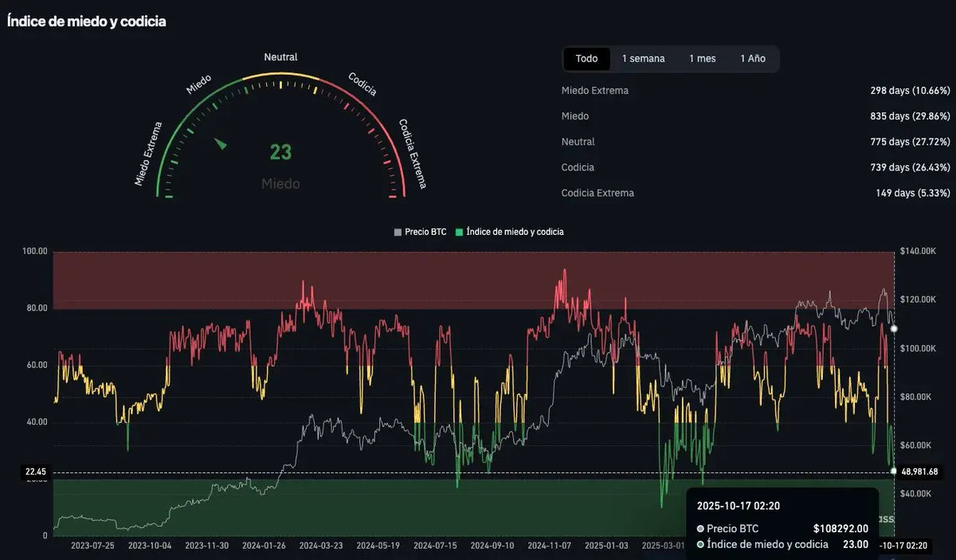Switch to the 1 semana tab
The height and width of the screenshot is (560, 956).
tap(643, 59)
